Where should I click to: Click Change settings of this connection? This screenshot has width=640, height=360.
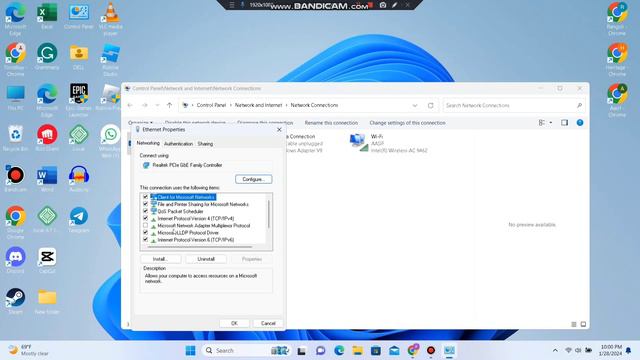[x=407, y=122]
